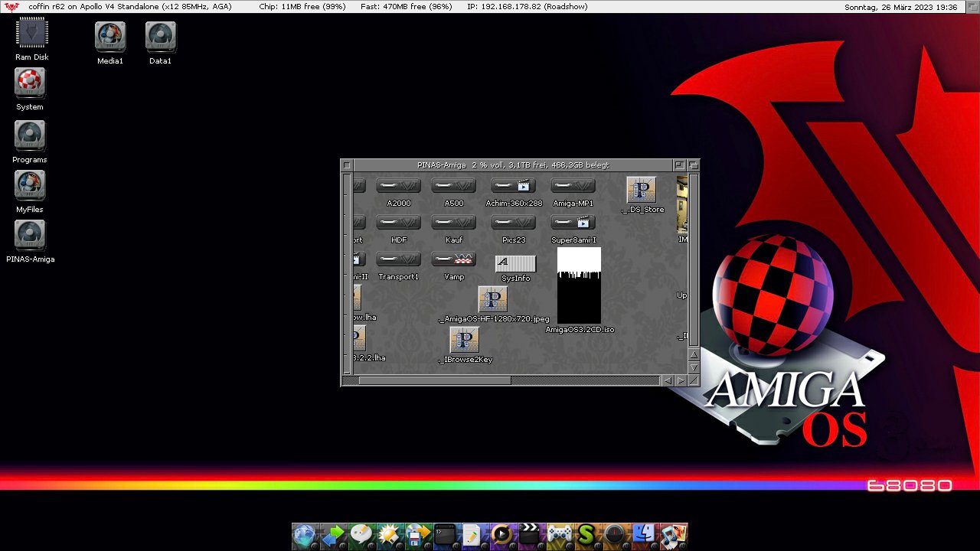Select the A500 drawer
This screenshot has width=980, height=551.
point(453,186)
